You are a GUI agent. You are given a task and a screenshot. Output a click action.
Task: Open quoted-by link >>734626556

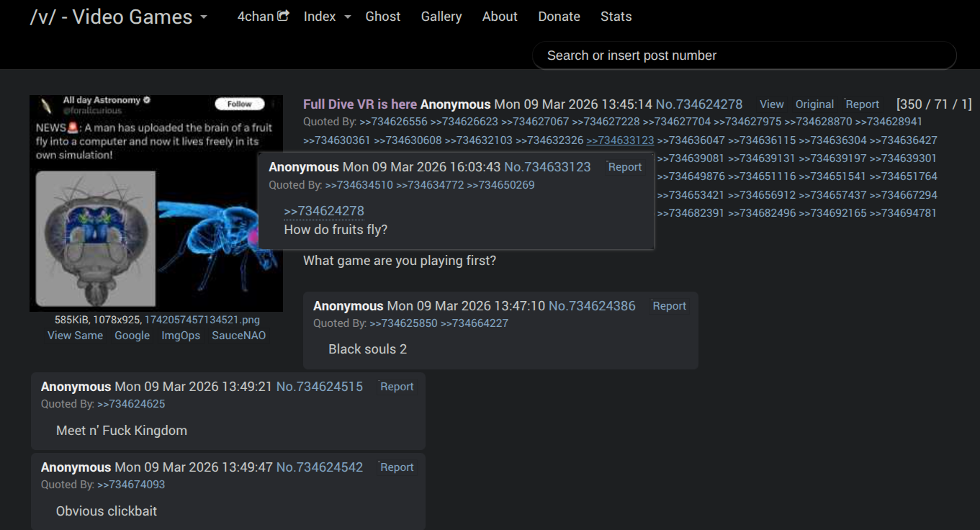(x=394, y=122)
